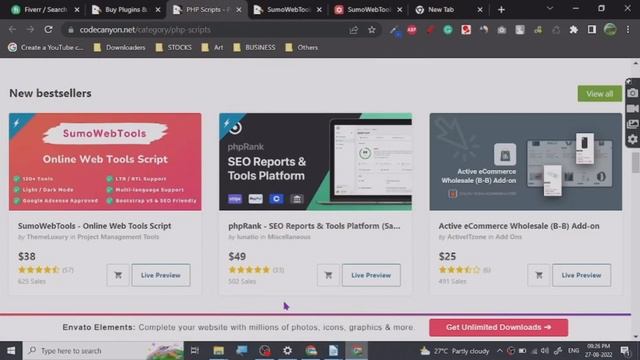Show hidden system tray icons chevron
The height and width of the screenshot is (360, 640).
click(500, 351)
